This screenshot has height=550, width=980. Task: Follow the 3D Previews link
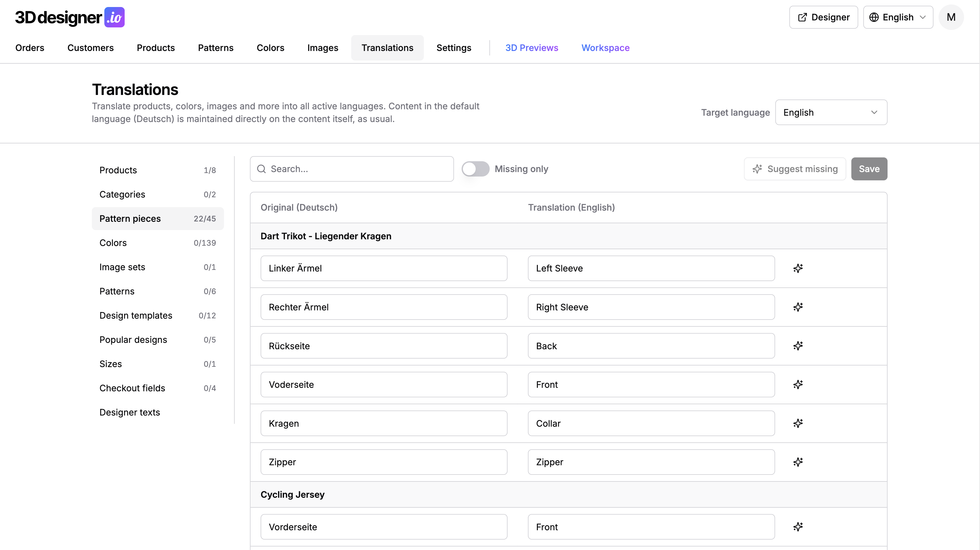pyautogui.click(x=531, y=47)
